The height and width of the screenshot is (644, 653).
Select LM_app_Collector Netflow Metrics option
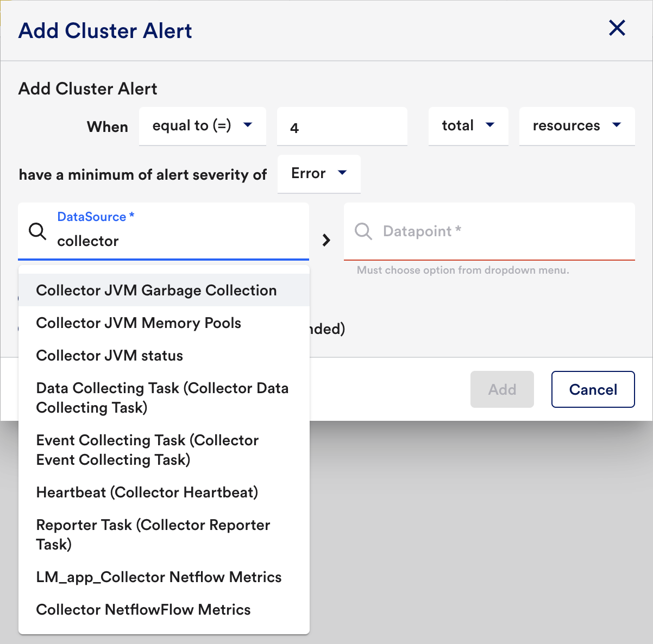(x=159, y=577)
